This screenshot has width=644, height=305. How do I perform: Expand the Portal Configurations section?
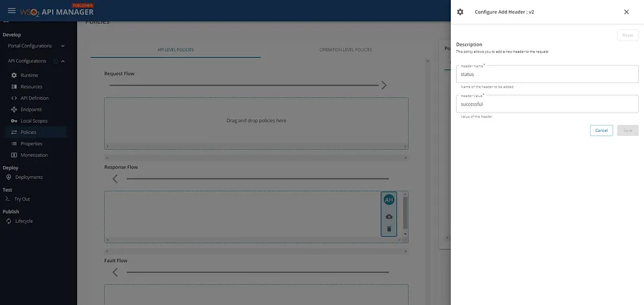coord(63,46)
